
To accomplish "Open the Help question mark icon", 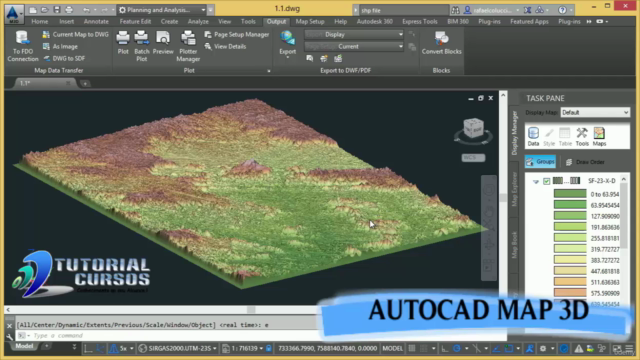I will coord(562,10).
